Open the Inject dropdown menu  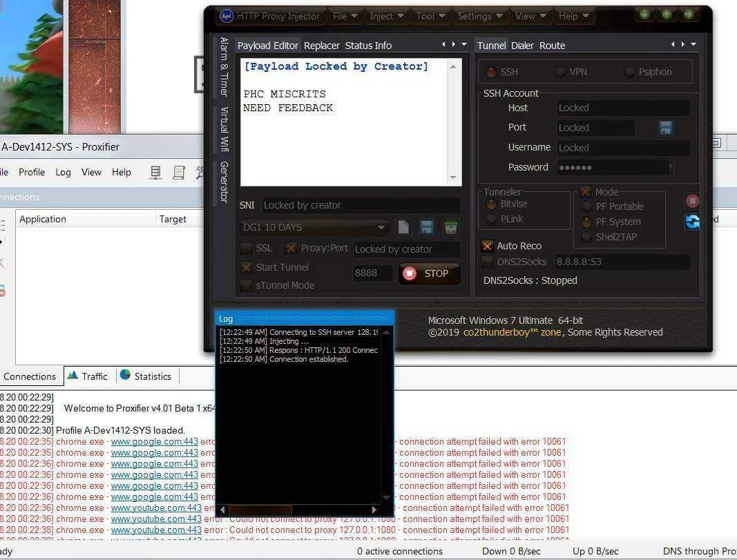386,16
